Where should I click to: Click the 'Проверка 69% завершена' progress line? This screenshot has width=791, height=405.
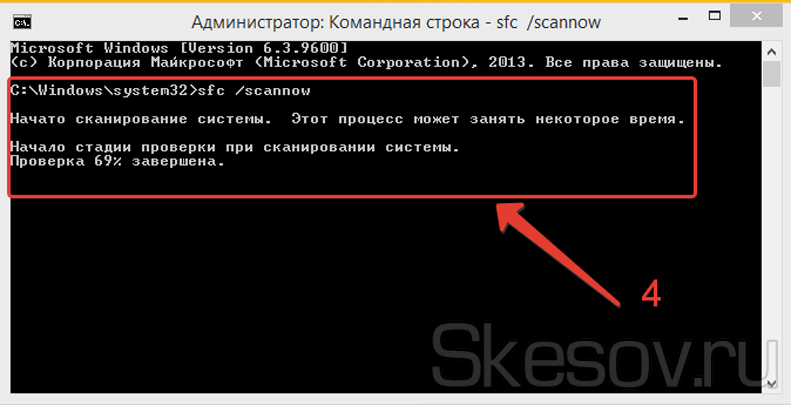[x=117, y=162]
